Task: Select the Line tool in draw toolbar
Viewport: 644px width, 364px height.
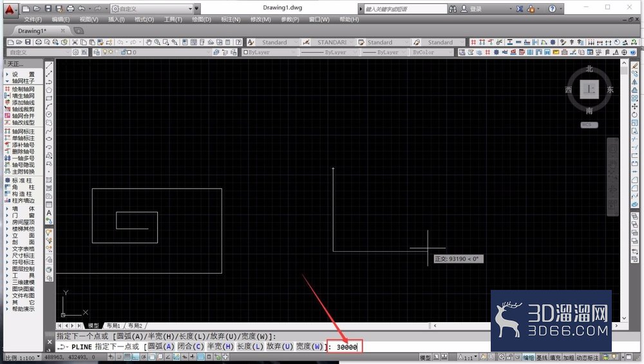Action: (49, 66)
